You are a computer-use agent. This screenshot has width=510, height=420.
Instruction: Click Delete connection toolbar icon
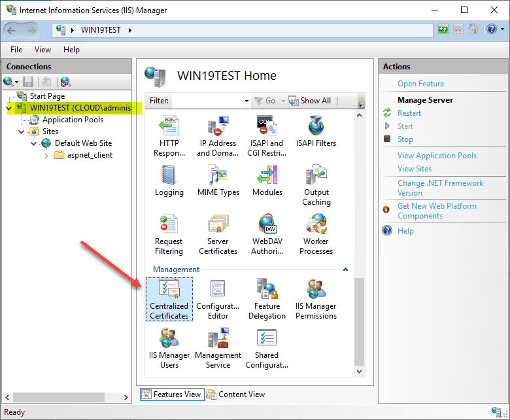65,82
